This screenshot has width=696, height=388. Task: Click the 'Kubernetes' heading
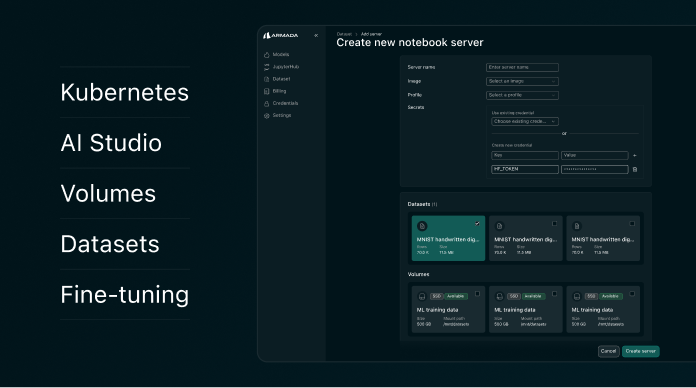[x=125, y=92]
